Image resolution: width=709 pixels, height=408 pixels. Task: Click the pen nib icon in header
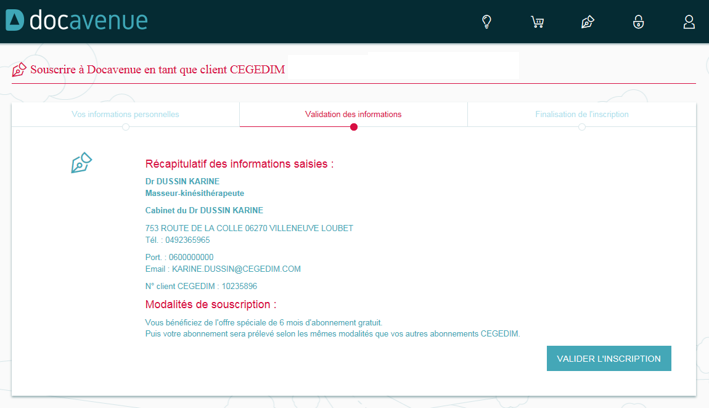point(588,21)
